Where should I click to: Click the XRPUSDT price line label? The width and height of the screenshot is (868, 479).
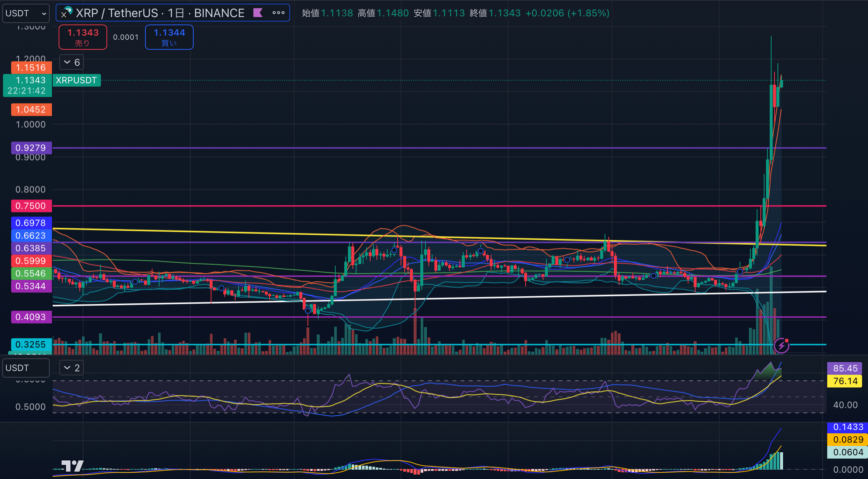[x=76, y=80]
